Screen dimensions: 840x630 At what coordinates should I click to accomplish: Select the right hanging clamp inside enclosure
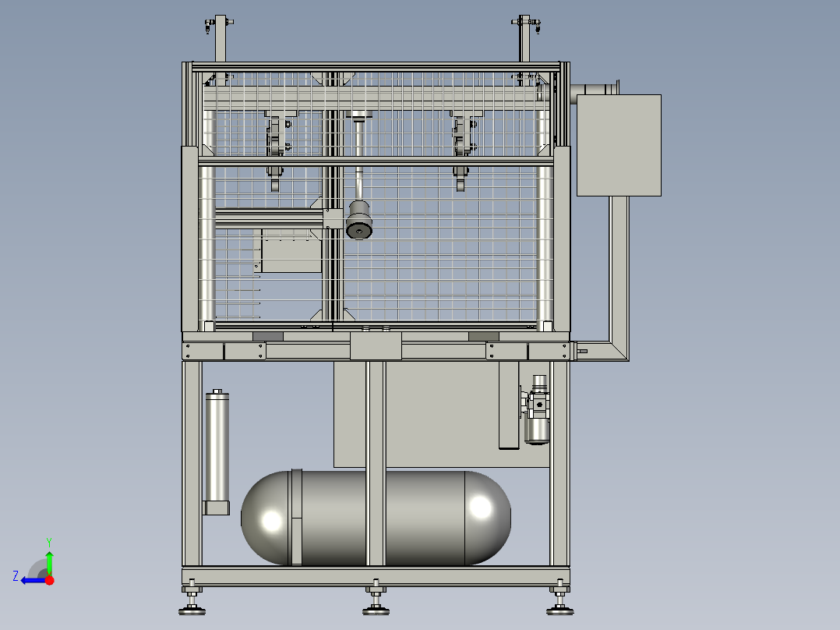[x=462, y=152]
